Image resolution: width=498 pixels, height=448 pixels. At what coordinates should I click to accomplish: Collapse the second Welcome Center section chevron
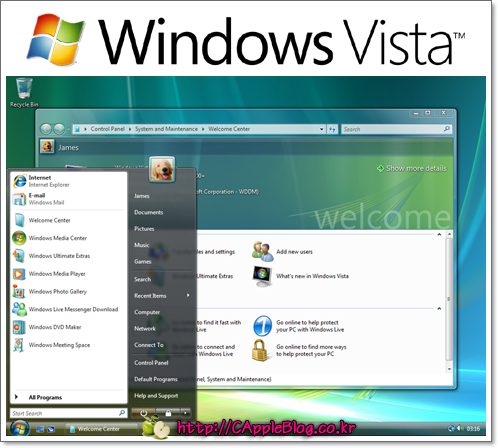[439, 309]
